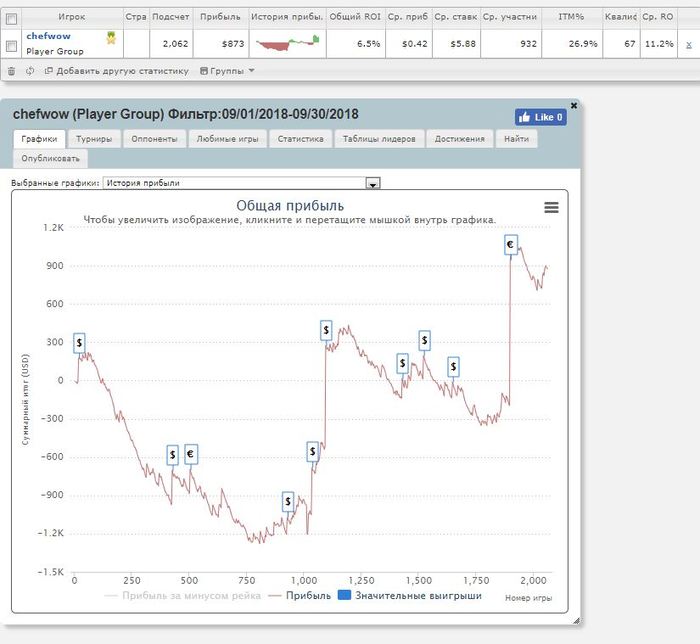The height and width of the screenshot is (644, 700).
Task: Open the Достижения tab
Action: [459, 139]
